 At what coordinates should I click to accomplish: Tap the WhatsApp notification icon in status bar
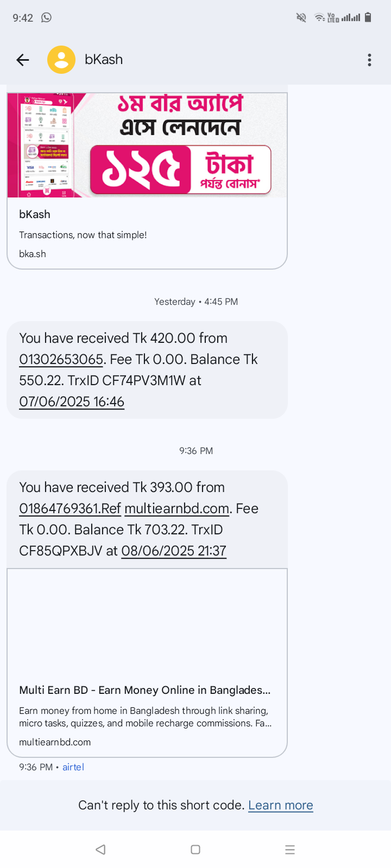(x=47, y=17)
